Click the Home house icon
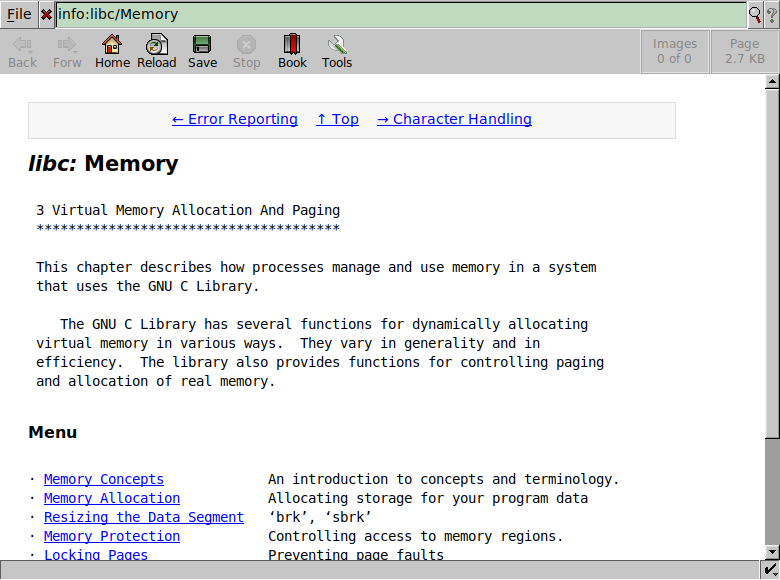 [112, 51]
